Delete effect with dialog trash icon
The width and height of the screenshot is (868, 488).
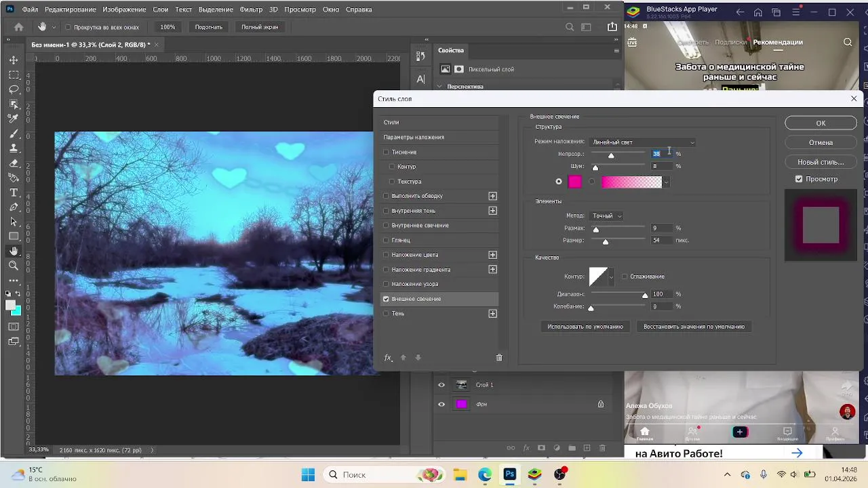(499, 357)
